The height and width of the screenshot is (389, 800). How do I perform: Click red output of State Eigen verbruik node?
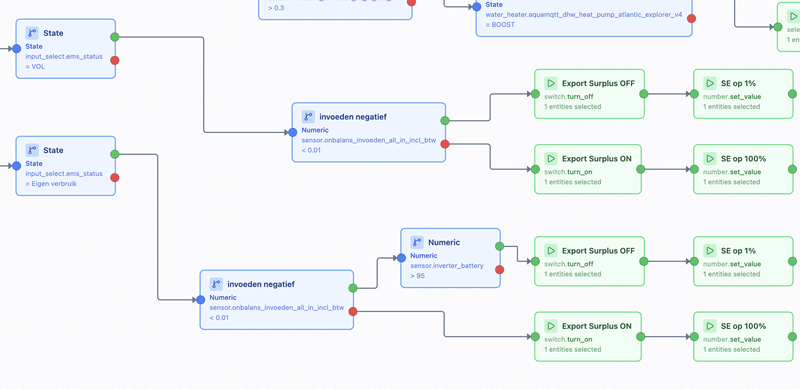[x=115, y=178]
